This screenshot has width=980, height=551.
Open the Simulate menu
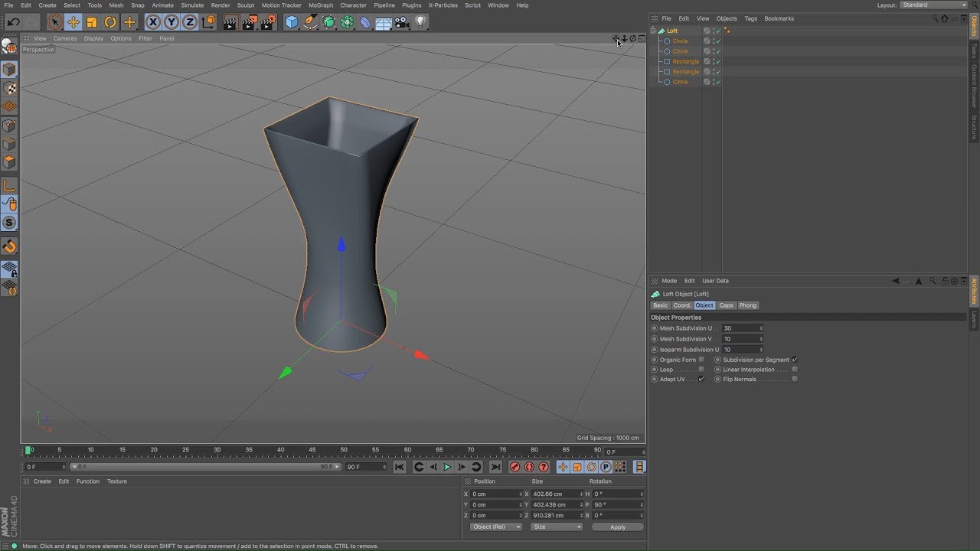[192, 5]
